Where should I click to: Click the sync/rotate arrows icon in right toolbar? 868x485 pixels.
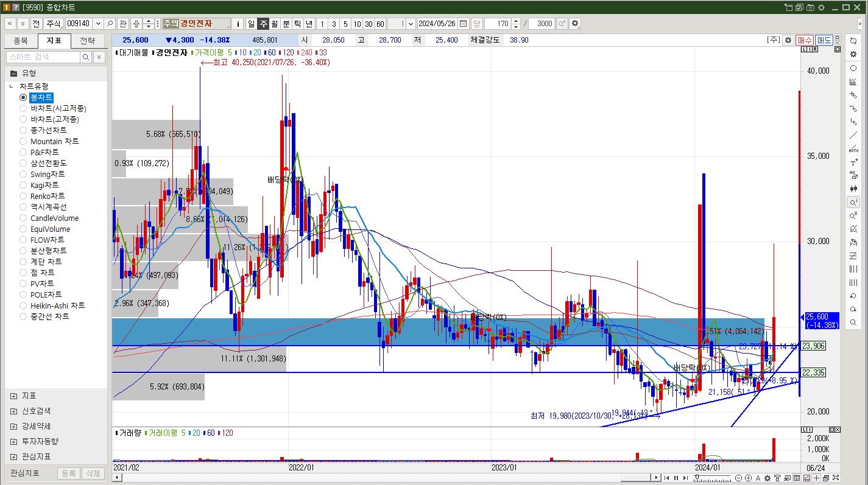pyautogui.click(x=853, y=41)
